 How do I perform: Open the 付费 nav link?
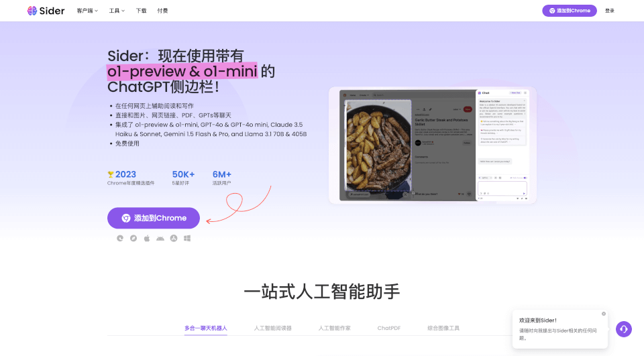[162, 11]
